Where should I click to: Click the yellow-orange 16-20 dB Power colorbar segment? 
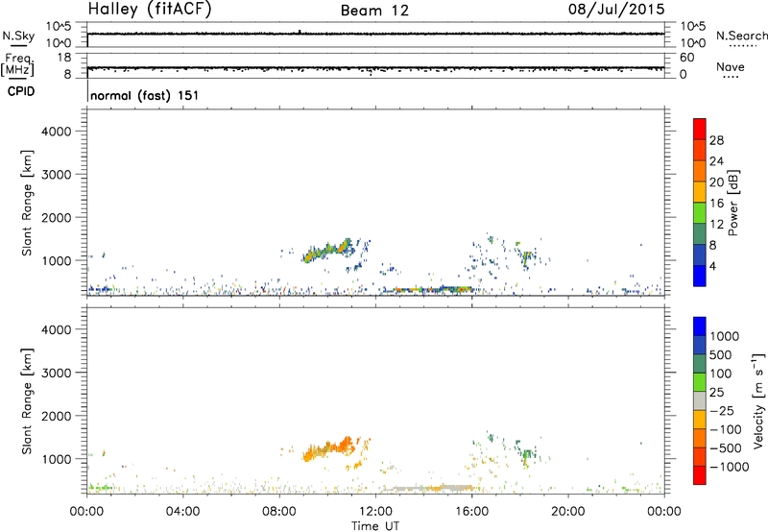[700, 191]
